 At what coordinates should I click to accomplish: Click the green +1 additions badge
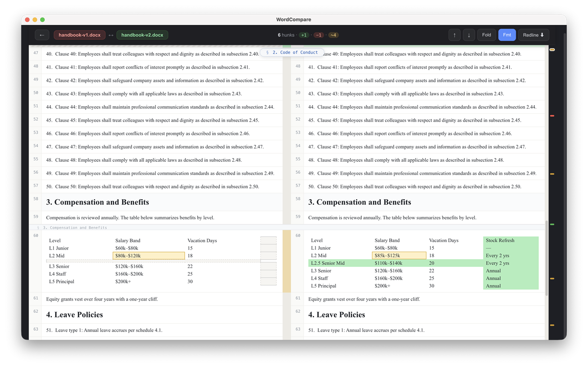pos(304,35)
